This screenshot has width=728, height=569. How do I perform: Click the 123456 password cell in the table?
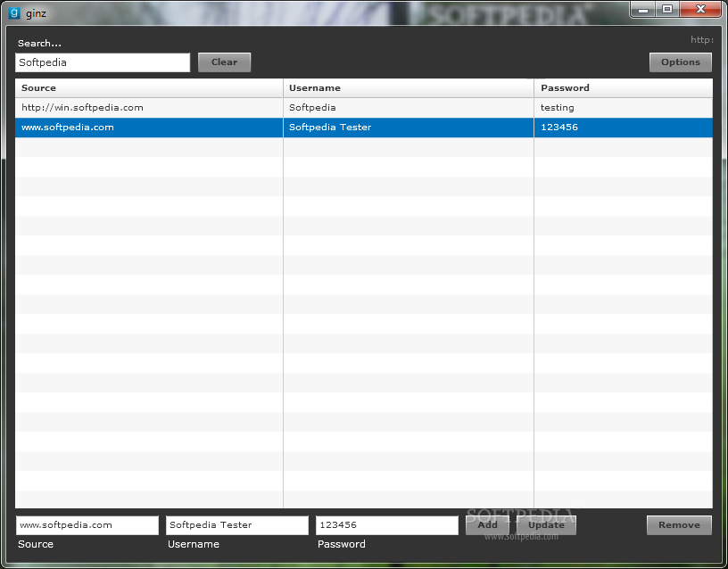[624, 128]
